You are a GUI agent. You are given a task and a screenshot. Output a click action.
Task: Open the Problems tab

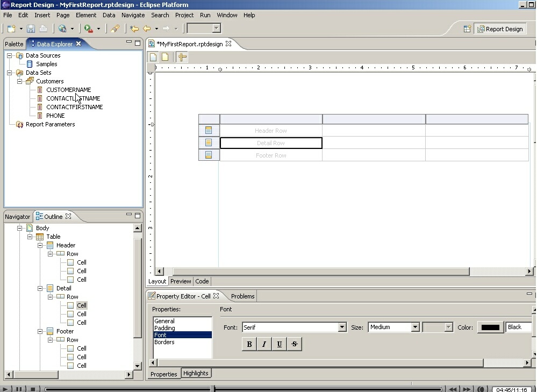pyautogui.click(x=243, y=296)
